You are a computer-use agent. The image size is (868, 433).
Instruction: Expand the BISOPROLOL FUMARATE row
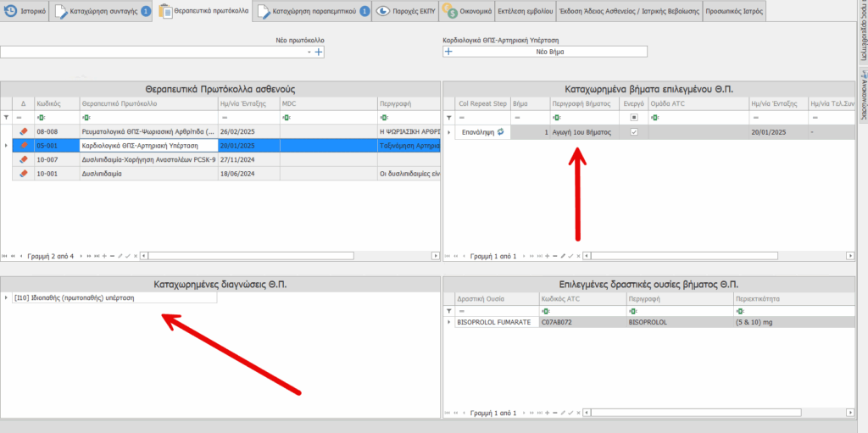[x=449, y=323]
